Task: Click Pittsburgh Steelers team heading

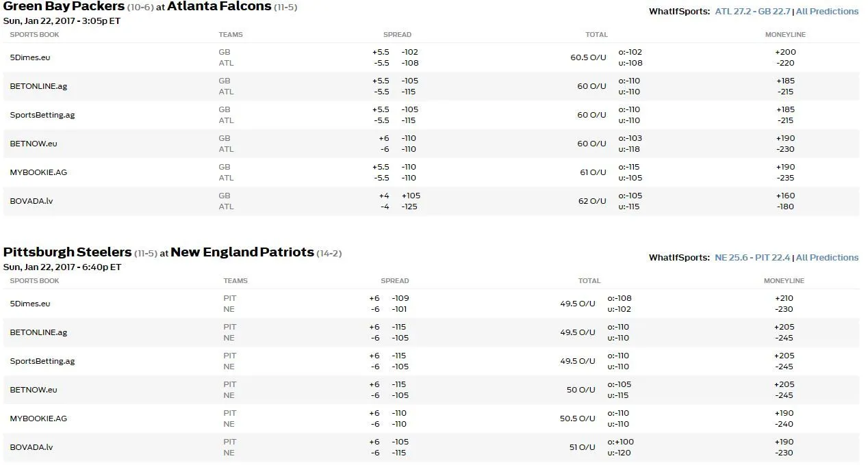Action: pos(67,252)
